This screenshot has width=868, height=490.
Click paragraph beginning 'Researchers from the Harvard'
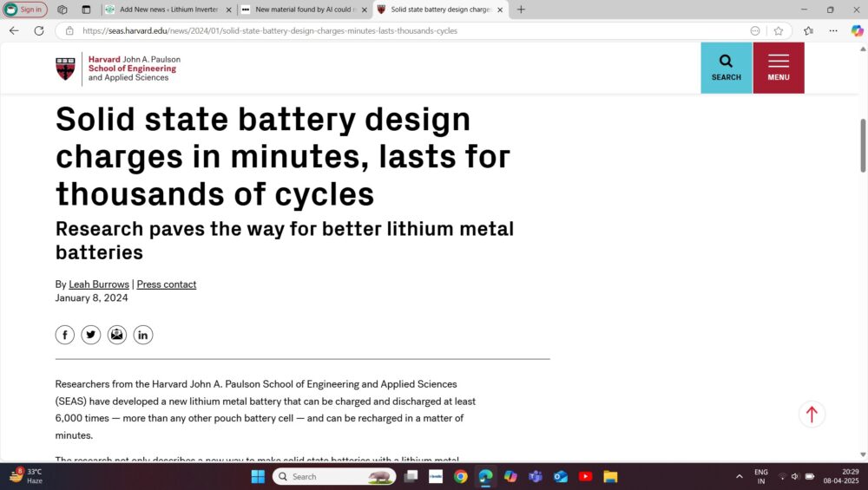coord(265,409)
